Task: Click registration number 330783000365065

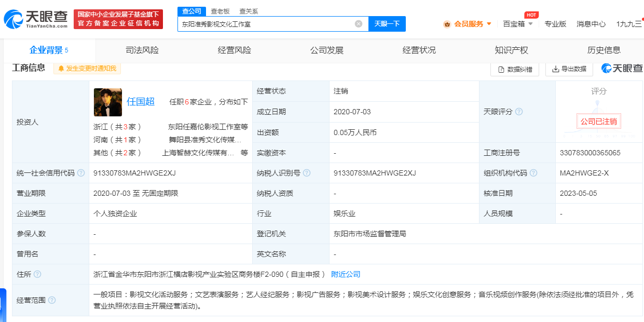Action: coord(590,153)
